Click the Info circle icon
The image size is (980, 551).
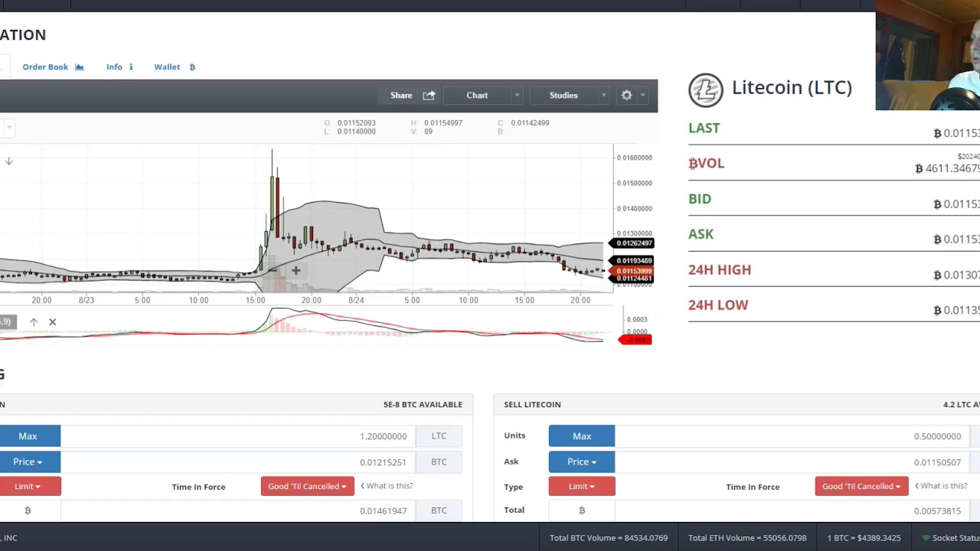pyautogui.click(x=130, y=67)
